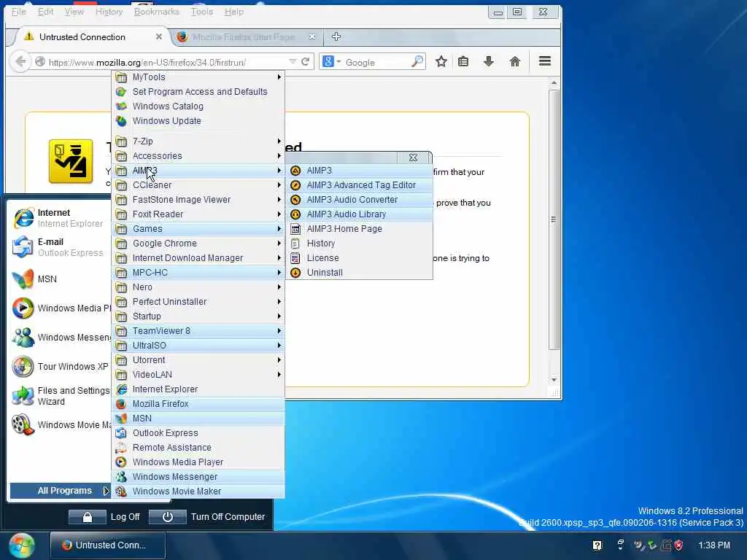Click Firefox bookmark star icon
Viewport: 747px width, 560px height.
point(441,61)
